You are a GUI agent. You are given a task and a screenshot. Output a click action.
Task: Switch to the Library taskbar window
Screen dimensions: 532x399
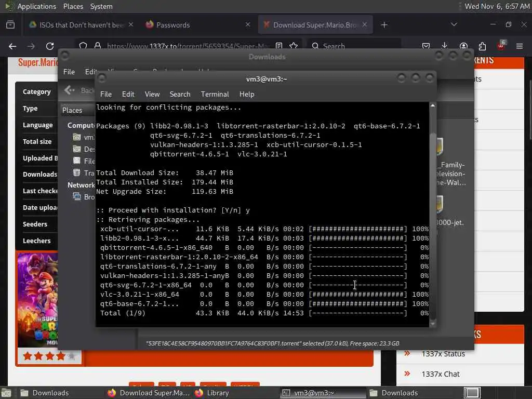coord(235,393)
